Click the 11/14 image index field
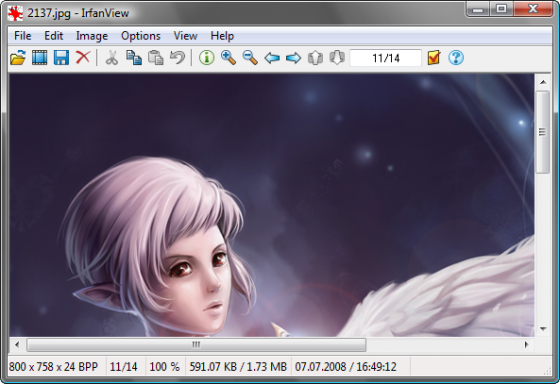The width and height of the screenshot is (560, 384). (386, 58)
